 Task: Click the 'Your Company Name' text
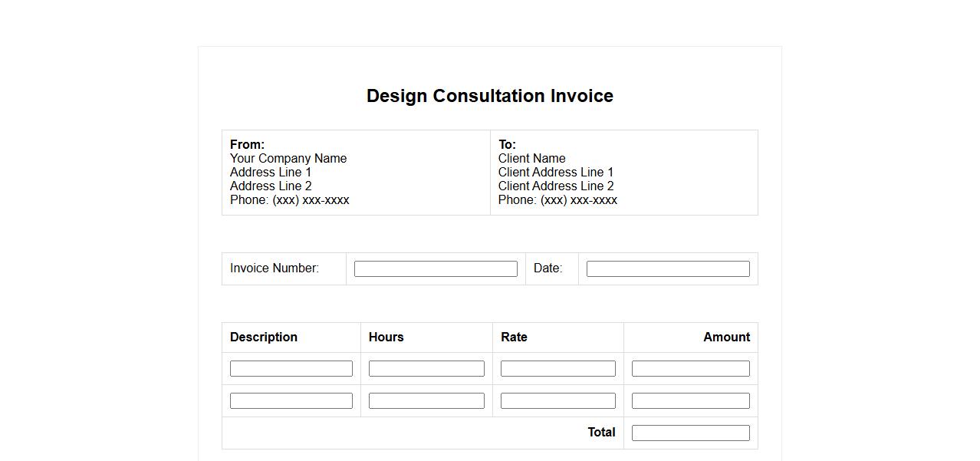tap(288, 159)
